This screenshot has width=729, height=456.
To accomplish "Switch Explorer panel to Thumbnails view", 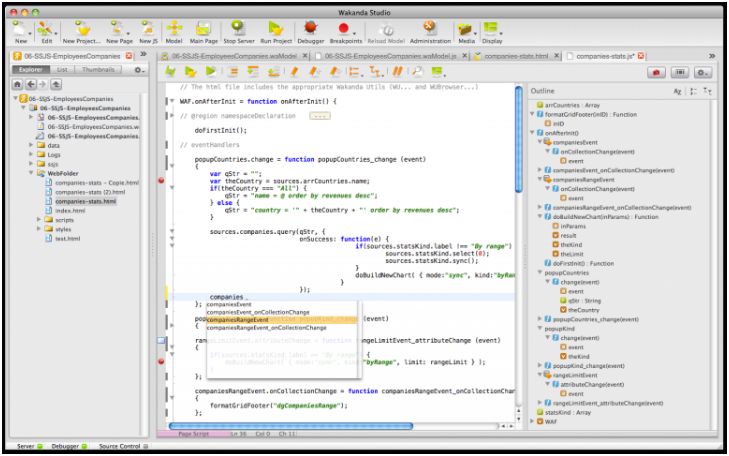I will tap(98, 69).
